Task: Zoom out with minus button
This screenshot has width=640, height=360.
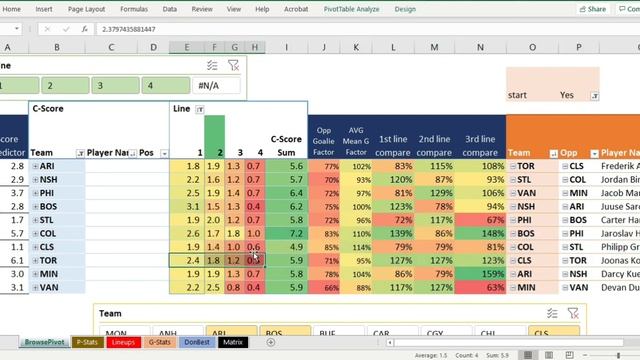Action: (x=585, y=355)
